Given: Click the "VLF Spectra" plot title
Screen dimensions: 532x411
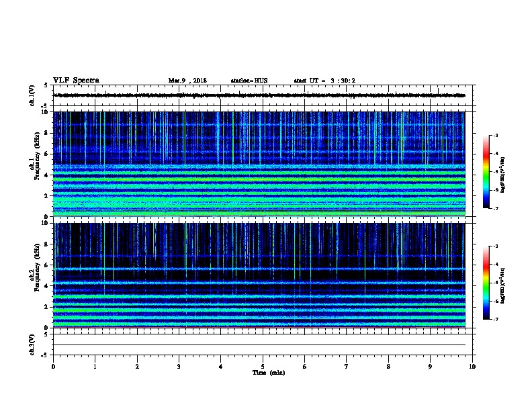Looking at the screenshot, I should tap(76, 81).
